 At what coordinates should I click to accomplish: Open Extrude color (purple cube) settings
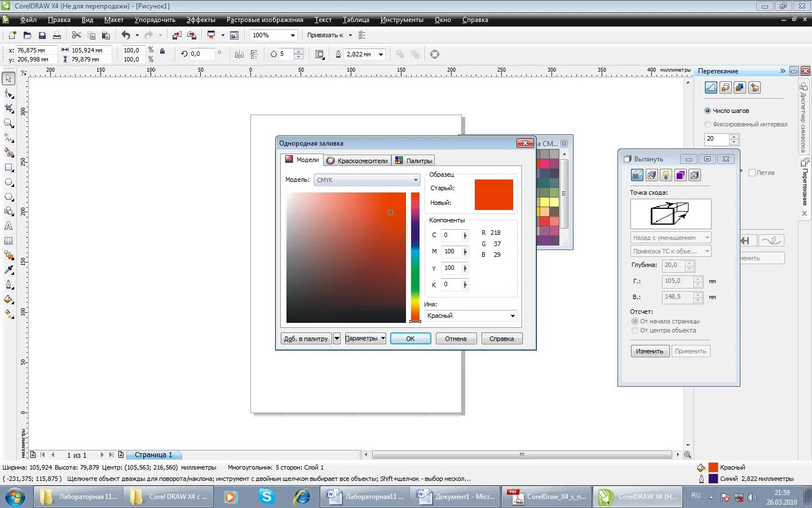[681, 175]
